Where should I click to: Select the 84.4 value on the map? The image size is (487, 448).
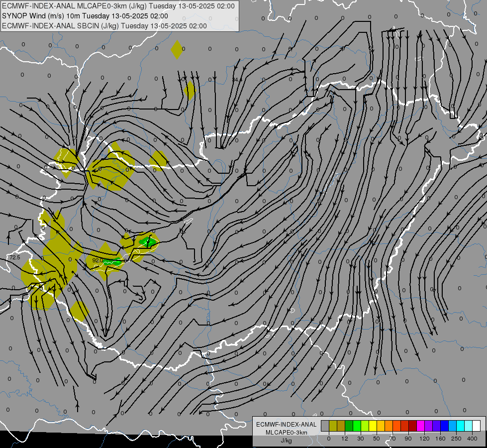point(237,80)
